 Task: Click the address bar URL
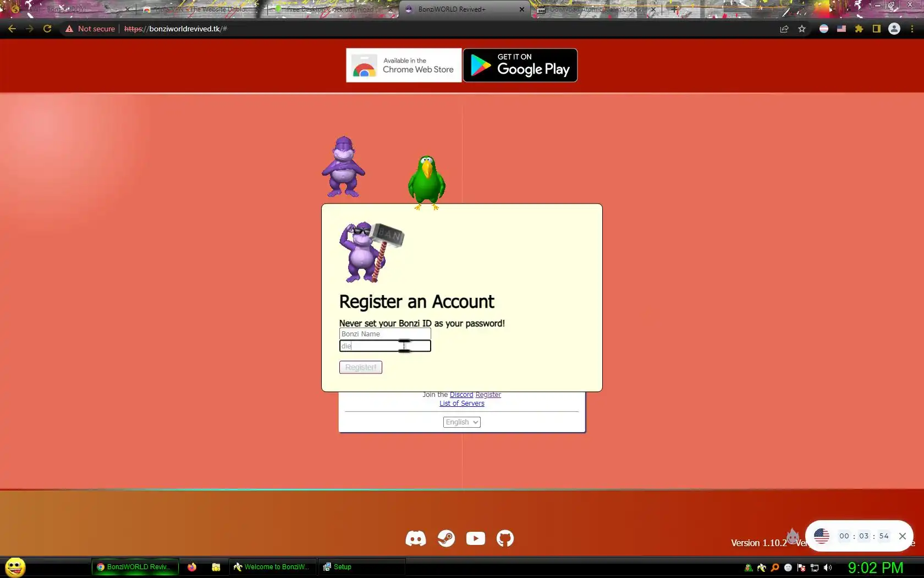pos(175,29)
